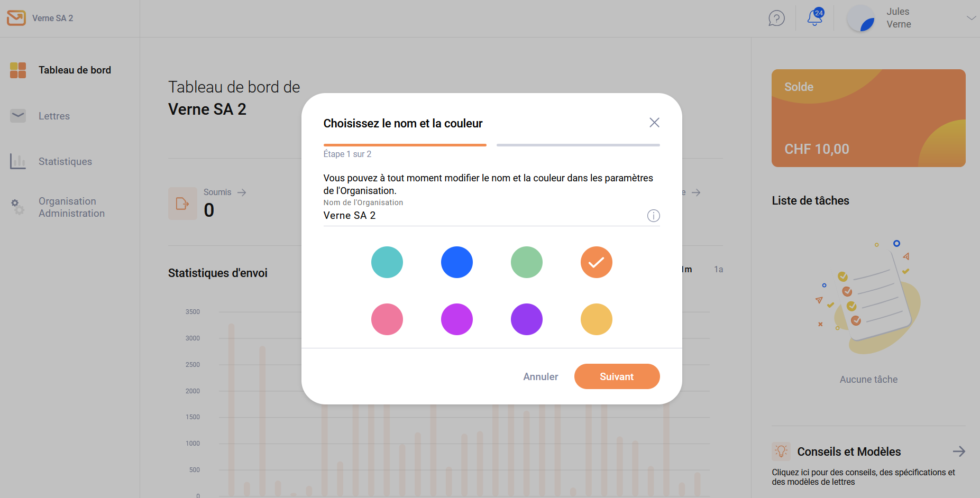
Task: Open Organisation Administration settings
Action: (71, 207)
